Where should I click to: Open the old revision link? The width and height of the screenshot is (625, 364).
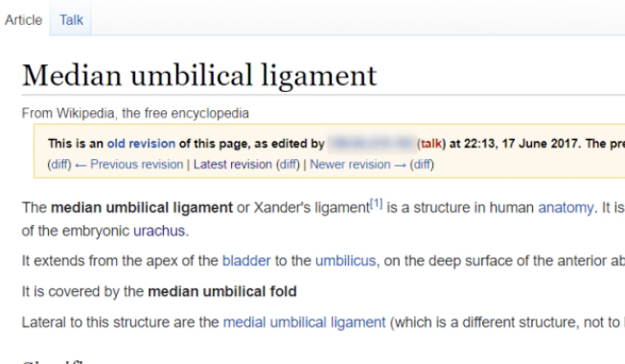(x=141, y=144)
